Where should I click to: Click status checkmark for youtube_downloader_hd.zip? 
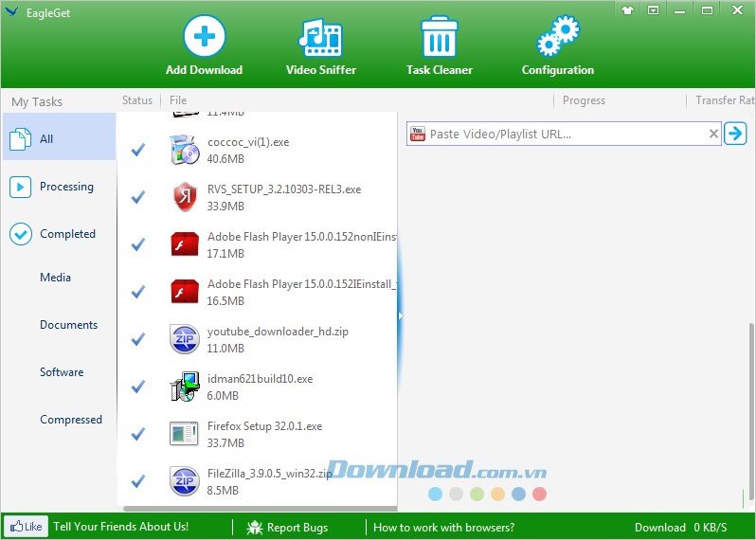[138, 339]
